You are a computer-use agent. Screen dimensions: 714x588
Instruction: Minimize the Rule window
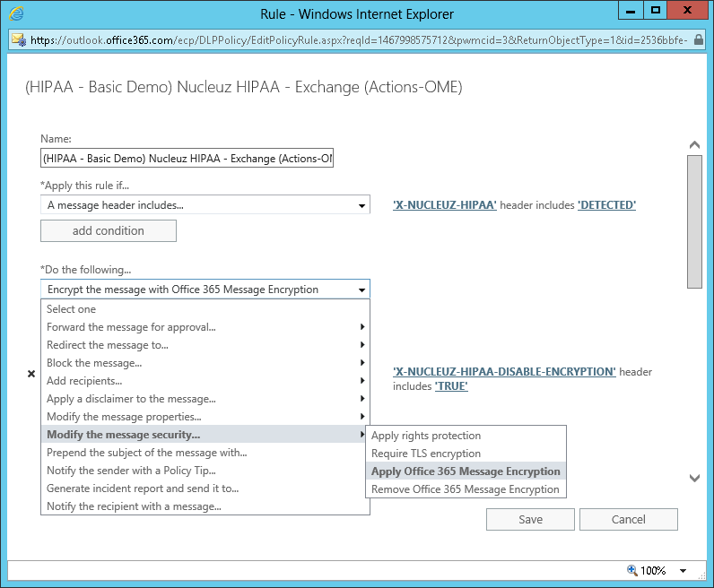[631, 11]
